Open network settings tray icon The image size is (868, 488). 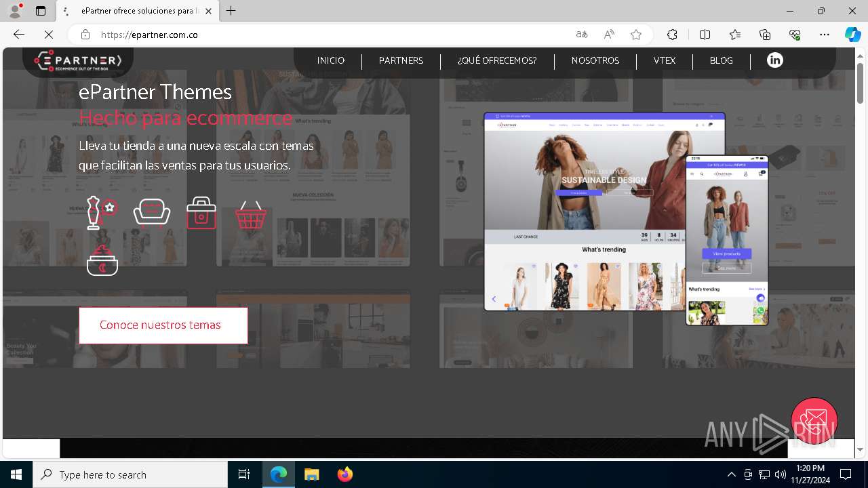pyautogui.click(x=764, y=474)
